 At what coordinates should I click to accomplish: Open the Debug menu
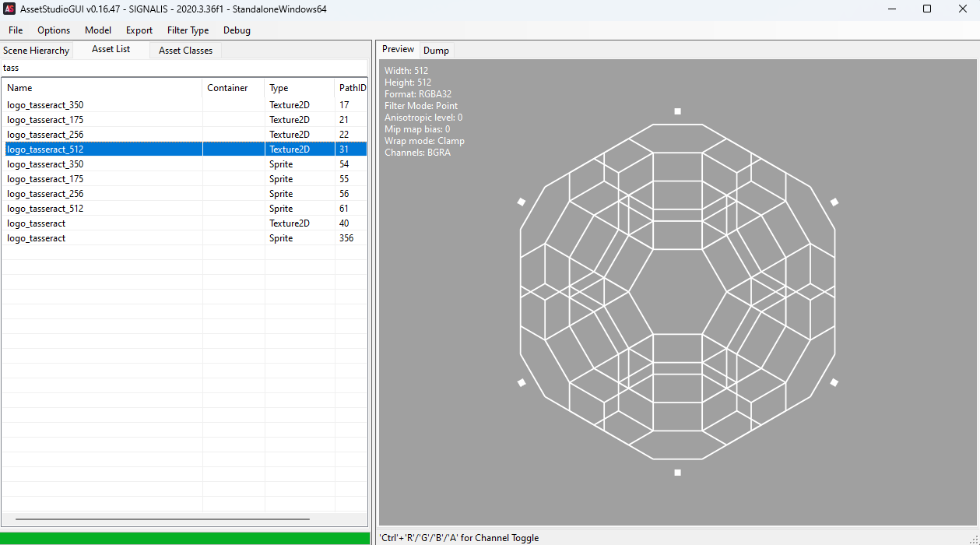coord(237,30)
